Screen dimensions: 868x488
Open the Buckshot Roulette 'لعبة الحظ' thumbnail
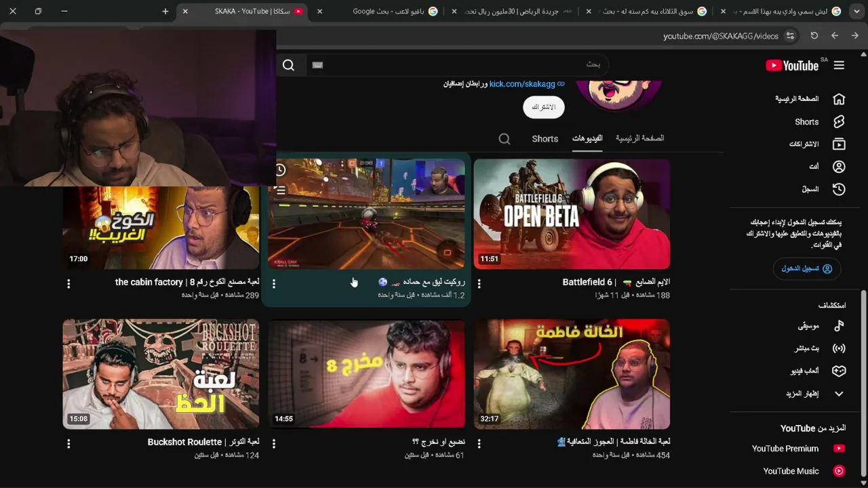click(x=161, y=374)
